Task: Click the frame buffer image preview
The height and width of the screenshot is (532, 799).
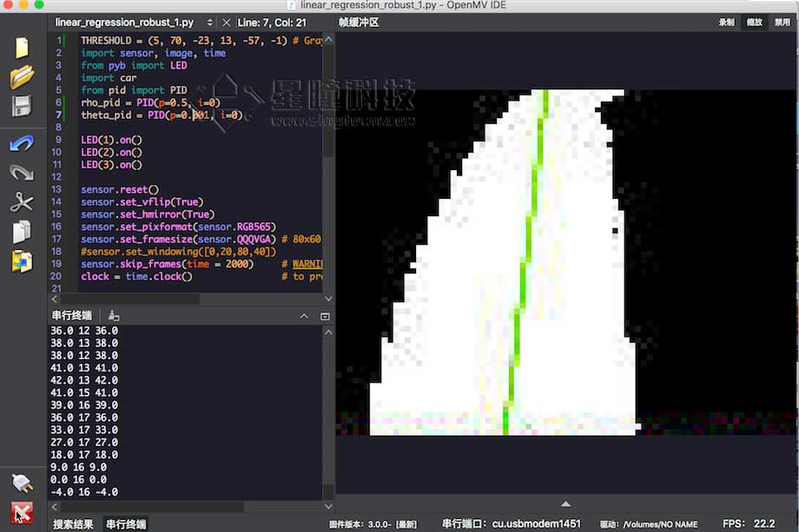Action: 566,262
